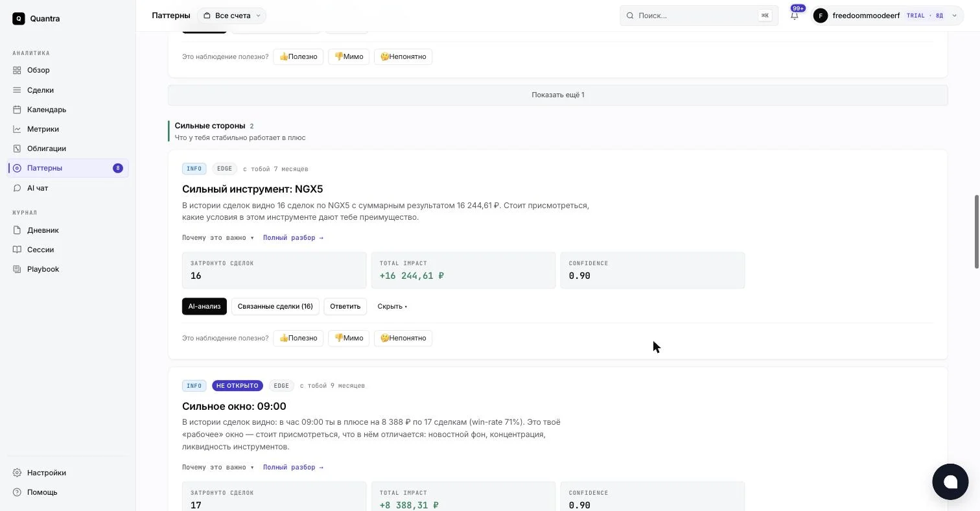
Task: Open Playbook section
Action: point(68,269)
